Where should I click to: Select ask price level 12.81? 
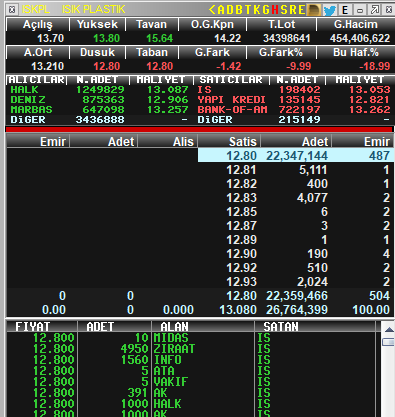point(295,170)
